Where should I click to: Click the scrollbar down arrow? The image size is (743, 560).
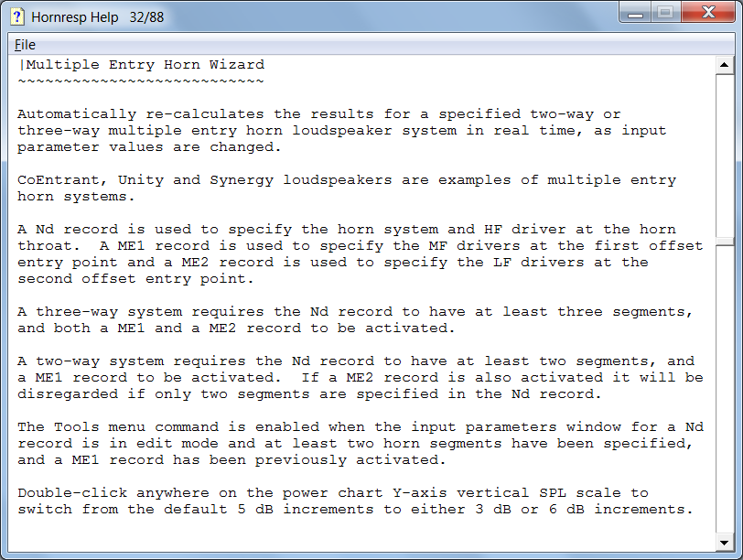point(724,543)
